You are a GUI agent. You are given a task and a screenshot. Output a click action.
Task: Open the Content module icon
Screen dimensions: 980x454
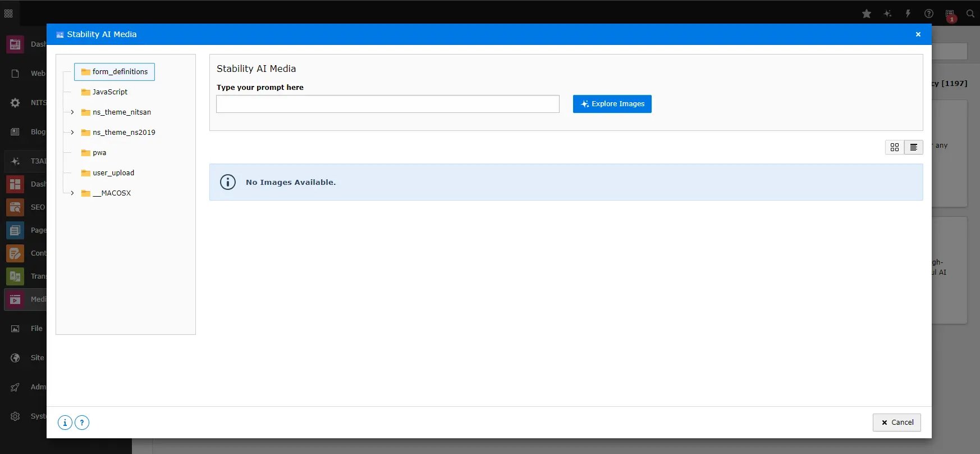15,253
